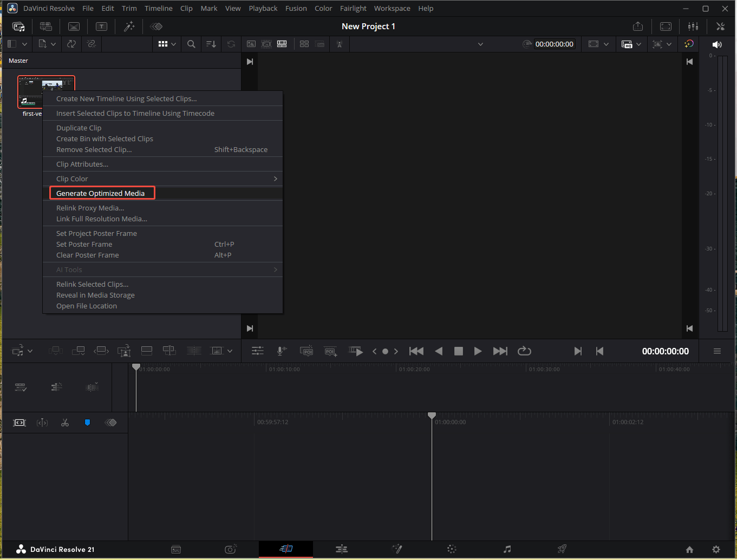Switch to Timeline viewer mode
The image size is (737, 560).
(x=282, y=44)
